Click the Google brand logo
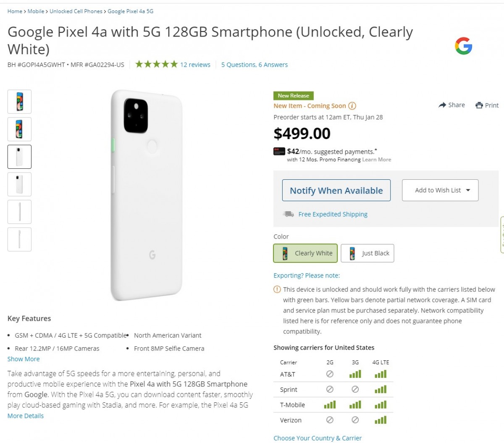The height and width of the screenshot is (443, 504). [x=464, y=46]
